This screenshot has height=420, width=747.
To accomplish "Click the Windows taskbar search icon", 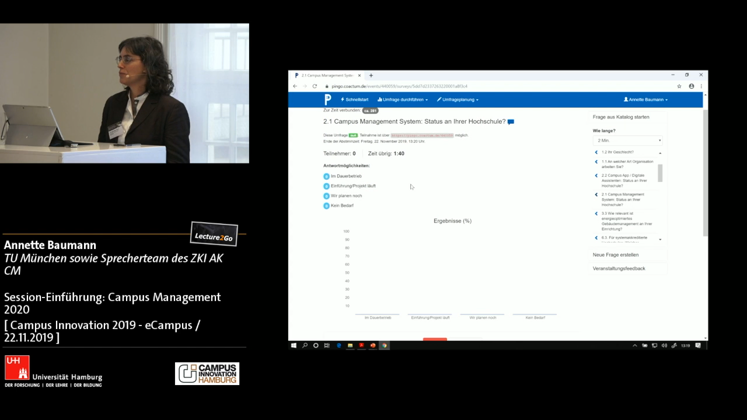I will [305, 346].
